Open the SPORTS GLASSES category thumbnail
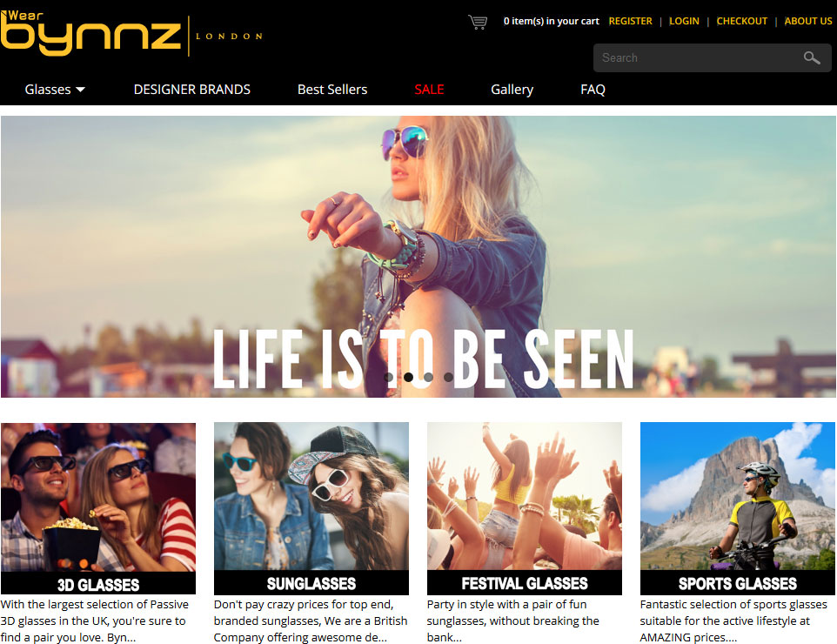 (x=738, y=508)
